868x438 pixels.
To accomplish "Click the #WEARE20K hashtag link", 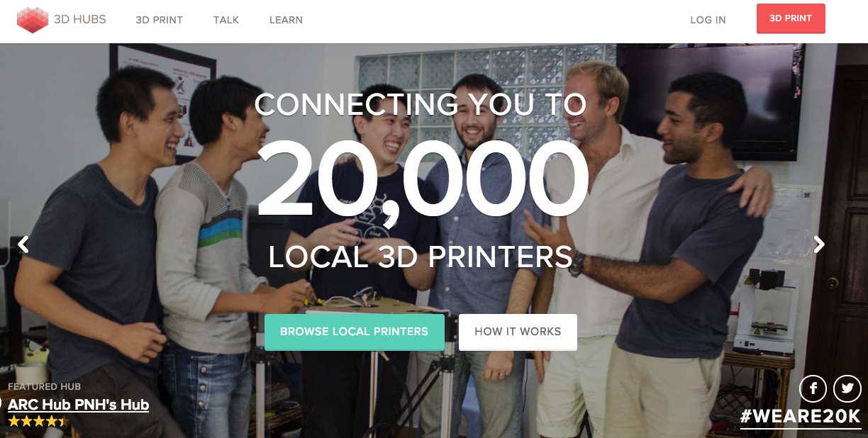I will 801,417.
